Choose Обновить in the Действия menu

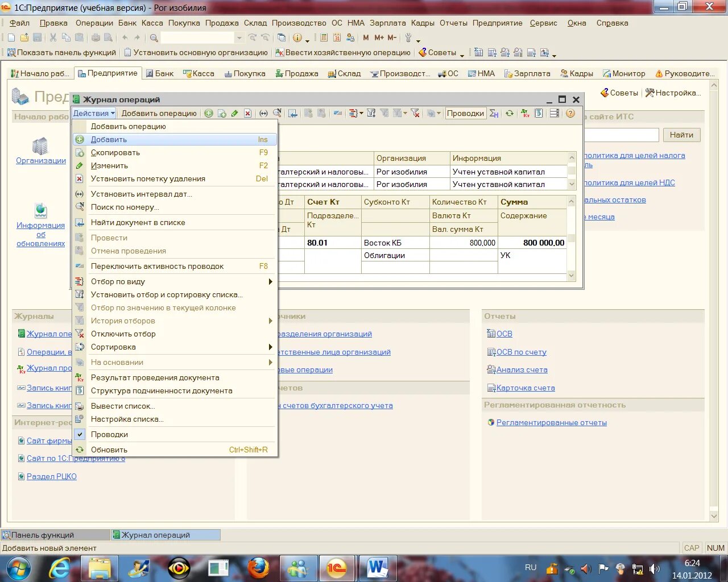(x=175, y=450)
